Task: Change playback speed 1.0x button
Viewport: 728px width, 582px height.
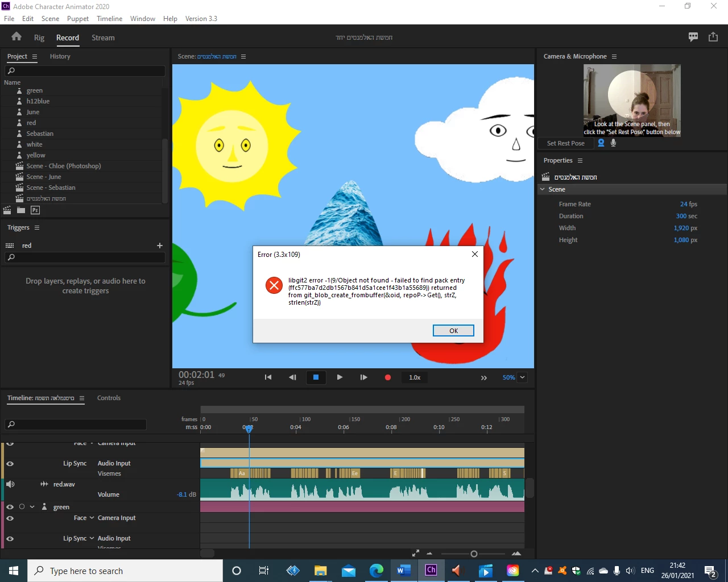Action: (415, 377)
